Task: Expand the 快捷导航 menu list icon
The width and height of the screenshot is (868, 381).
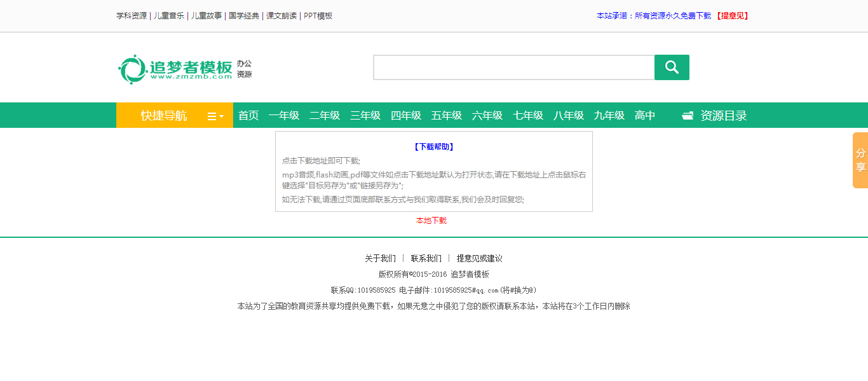Action: 215,116
